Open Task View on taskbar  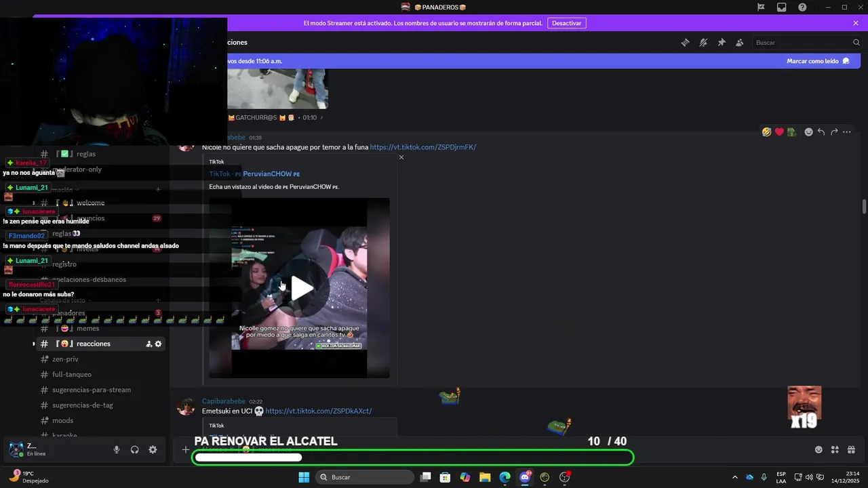[x=425, y=477]
